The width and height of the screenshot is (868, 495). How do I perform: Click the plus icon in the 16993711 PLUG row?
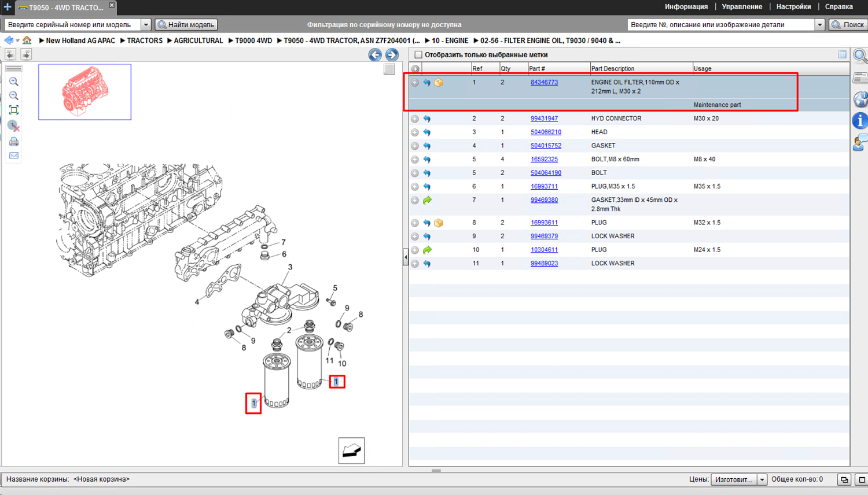[x=415, y=187]
